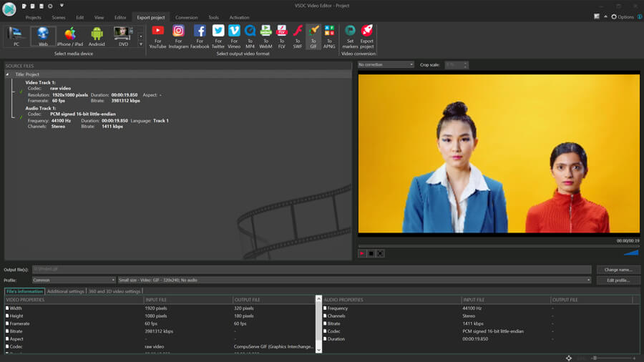Start Export project with rocket icon
The height and width of the screenshot is (362, 644).
tap(367, 36)
